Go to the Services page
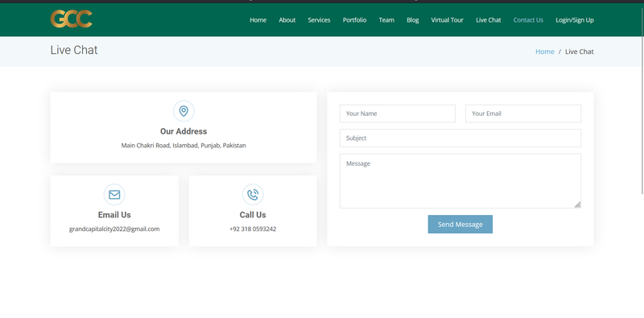Viewport: 644px width, 318px height. point(319,19)
